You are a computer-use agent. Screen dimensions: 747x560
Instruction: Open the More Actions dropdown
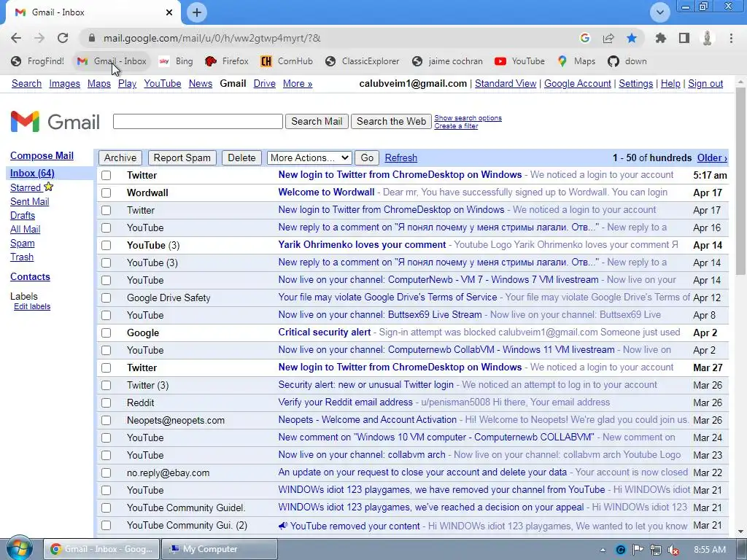[309, 157]
